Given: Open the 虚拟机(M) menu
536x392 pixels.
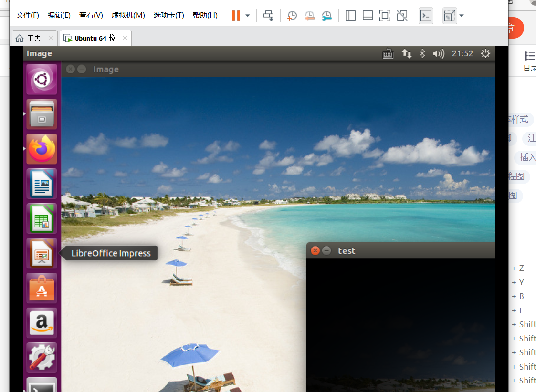Looking at the screenshot, I should (128, 15).
